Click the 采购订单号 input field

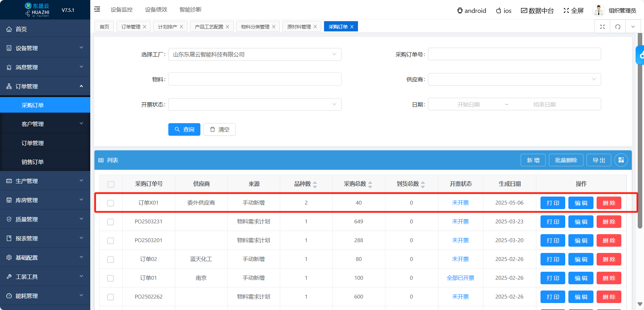514,54
